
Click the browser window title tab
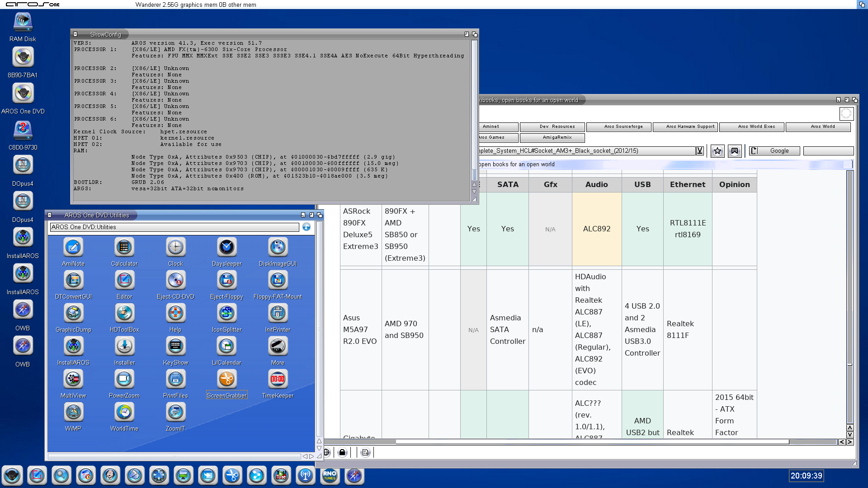(528, 100)
